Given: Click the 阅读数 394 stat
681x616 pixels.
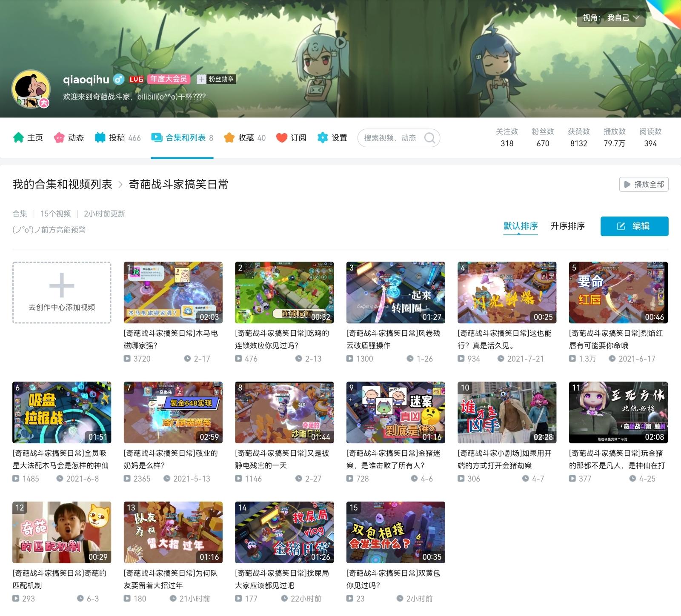Looking at the screenshot, I should (x=650, y=137).
